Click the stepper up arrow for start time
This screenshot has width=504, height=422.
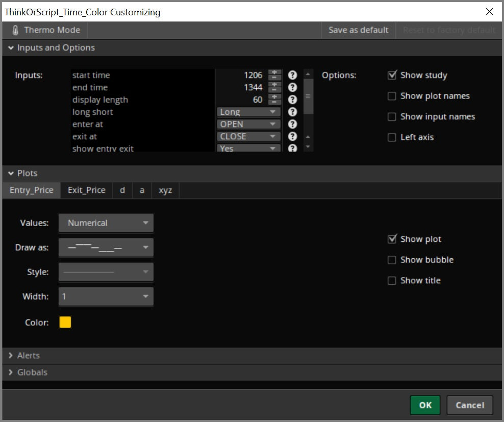[x=274, y=72]
